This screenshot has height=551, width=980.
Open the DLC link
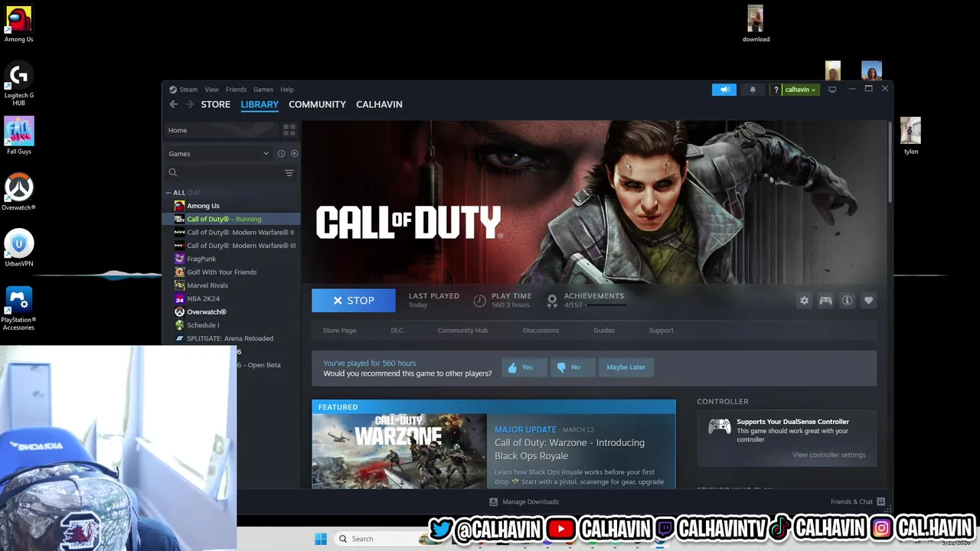397,330
